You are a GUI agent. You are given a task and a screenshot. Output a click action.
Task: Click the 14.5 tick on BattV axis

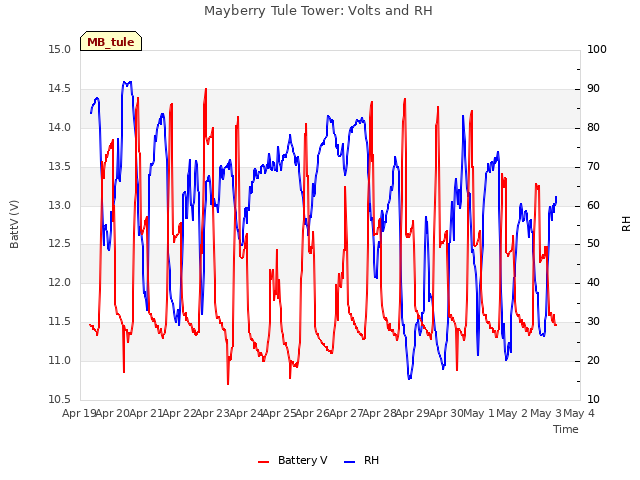point(59,89)
